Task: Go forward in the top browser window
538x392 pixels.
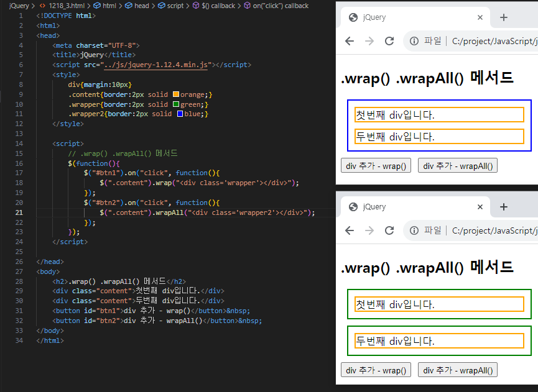Action: click(x=369, y=41)
